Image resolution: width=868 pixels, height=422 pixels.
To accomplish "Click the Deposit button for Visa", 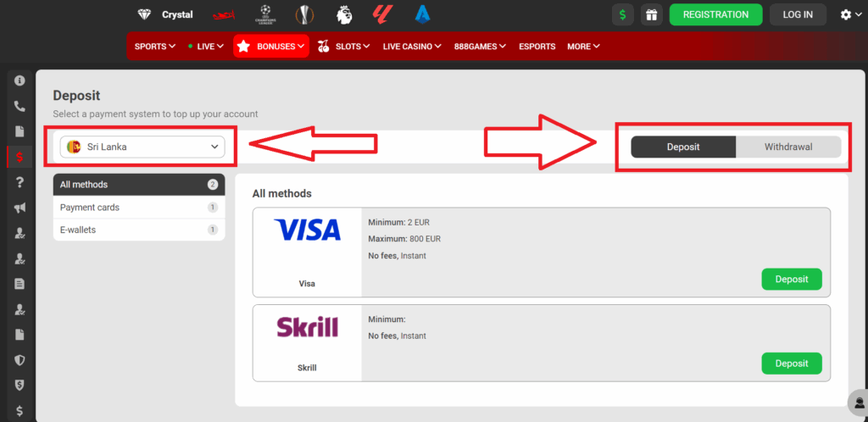I will pyautogui.click(x=792, y=280).
